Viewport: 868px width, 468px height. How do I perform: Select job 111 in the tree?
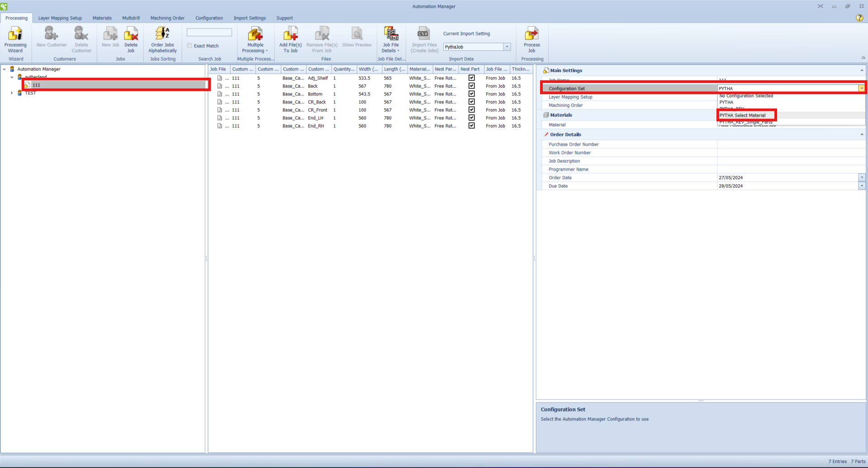[116, 85]
